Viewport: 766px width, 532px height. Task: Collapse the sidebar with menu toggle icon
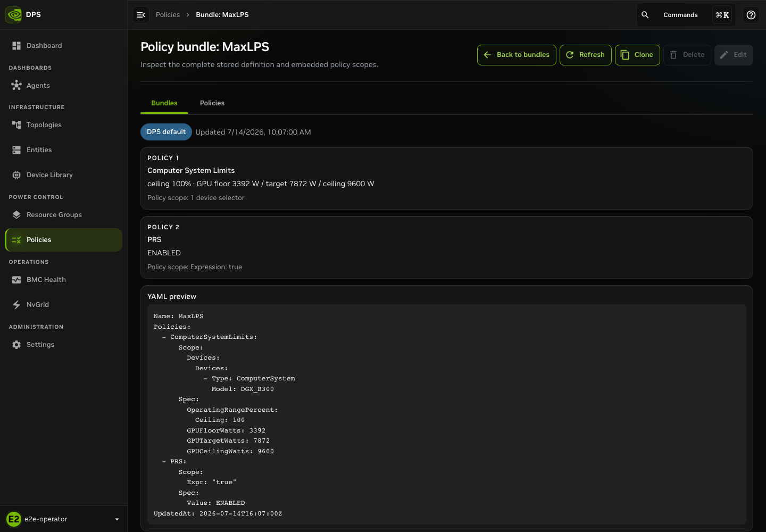[141, 15]
